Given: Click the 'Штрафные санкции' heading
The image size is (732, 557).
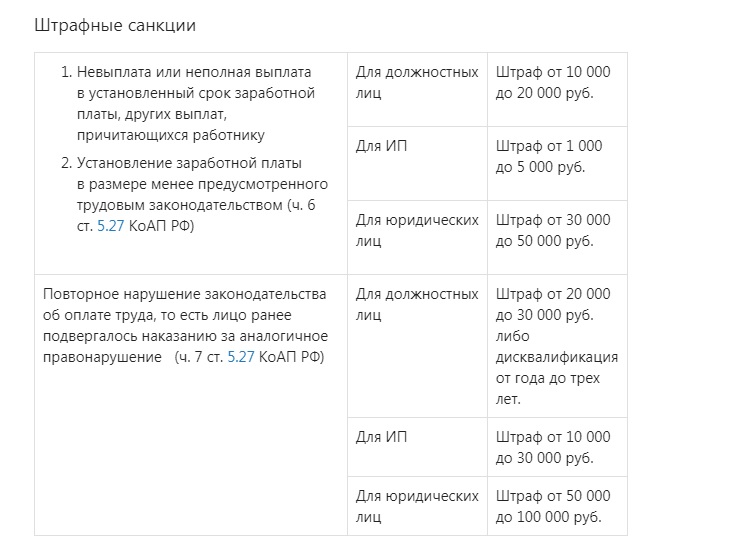Looking at the screenshot, I should tap(115, 25).
